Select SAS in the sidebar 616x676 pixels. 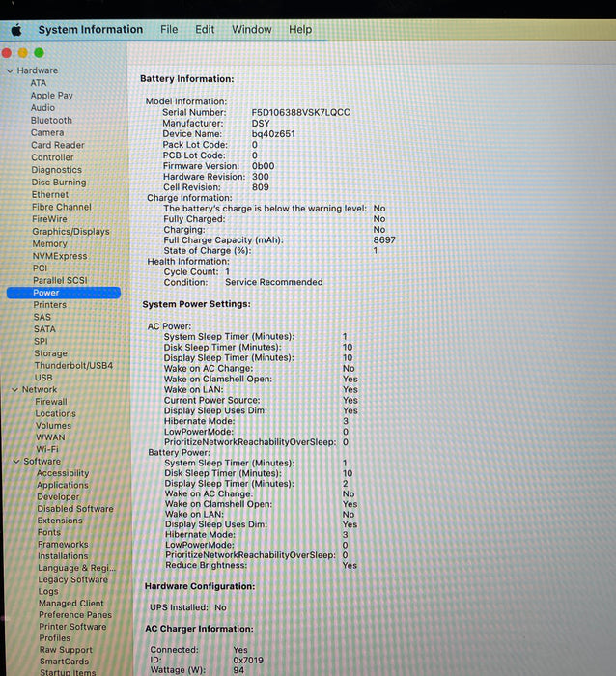pyautogui.click(x=42, y=318)
